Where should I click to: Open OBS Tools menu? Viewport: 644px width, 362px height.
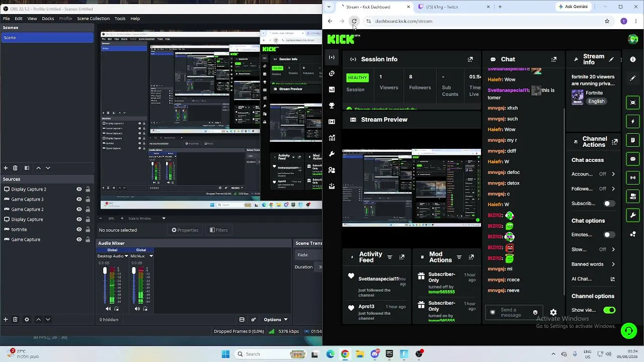(120, 19)
